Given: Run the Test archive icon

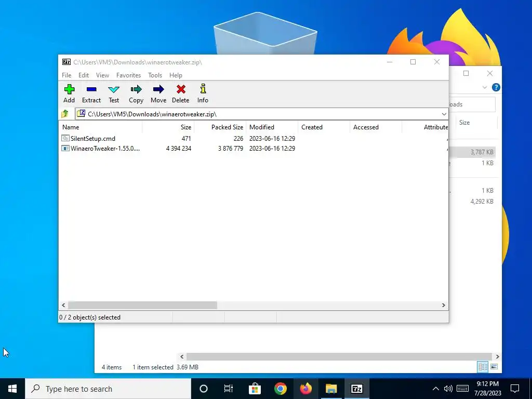Looking at the screenshot, I should point(114,89).
